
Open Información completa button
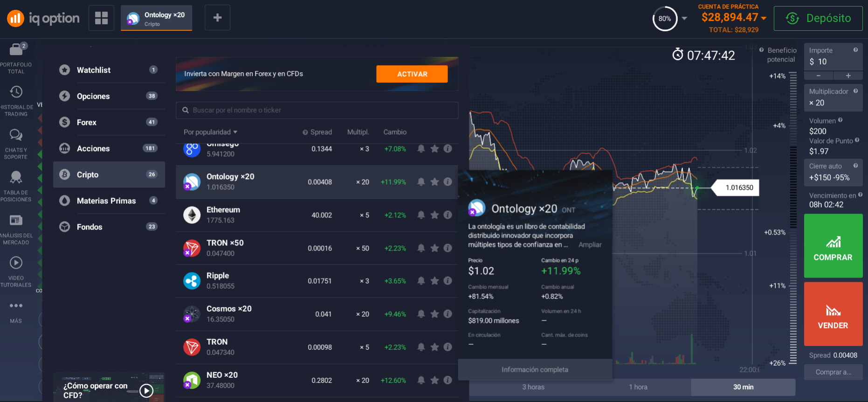(x=535, y=369)
